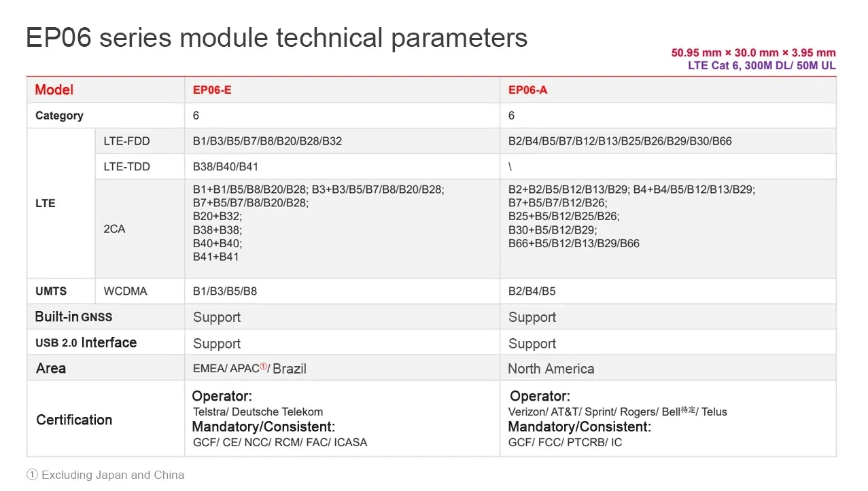Click the WCDMA row label

(125, 291)
